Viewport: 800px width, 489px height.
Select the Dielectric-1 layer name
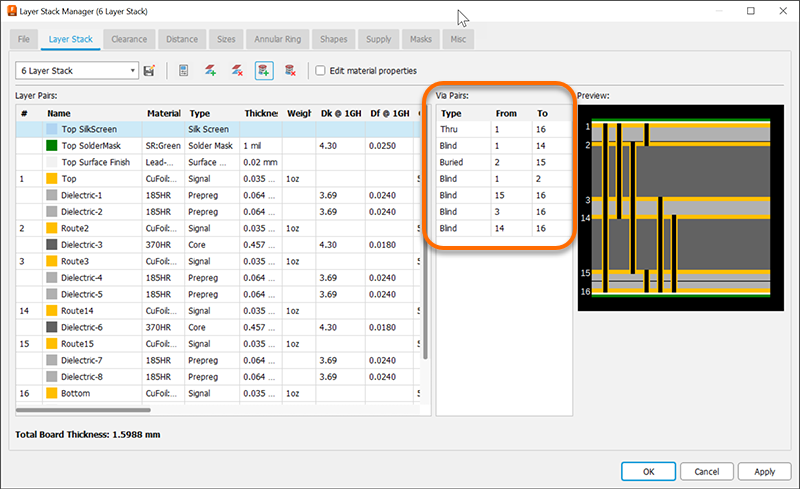point(82,195)
